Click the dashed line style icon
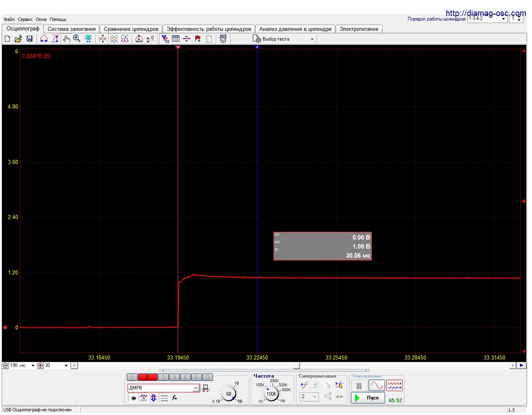Viewport: 532px width, 415px height. click(164, 398)
